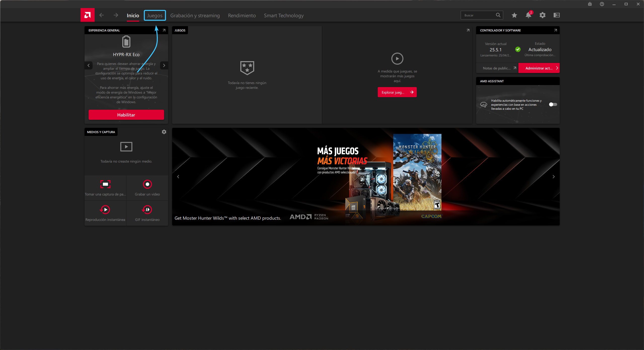Expand Juegos panel arrow icon

click(468, 30)
